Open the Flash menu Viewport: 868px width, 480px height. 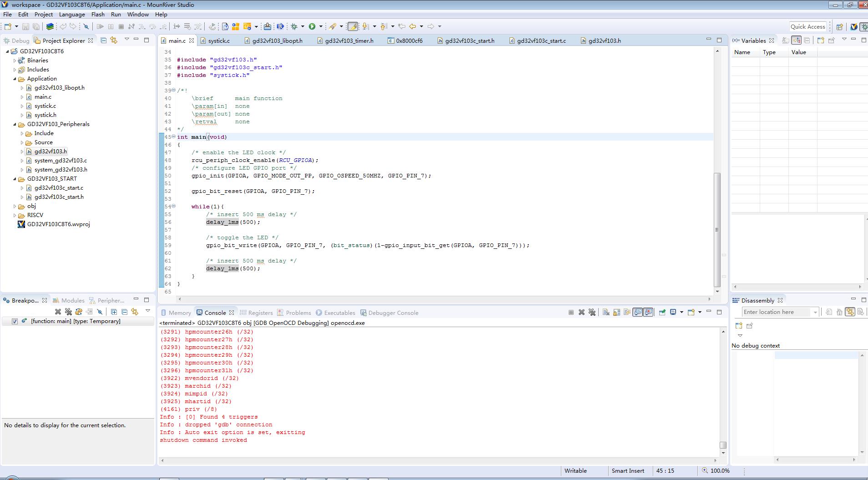[98, 14]
